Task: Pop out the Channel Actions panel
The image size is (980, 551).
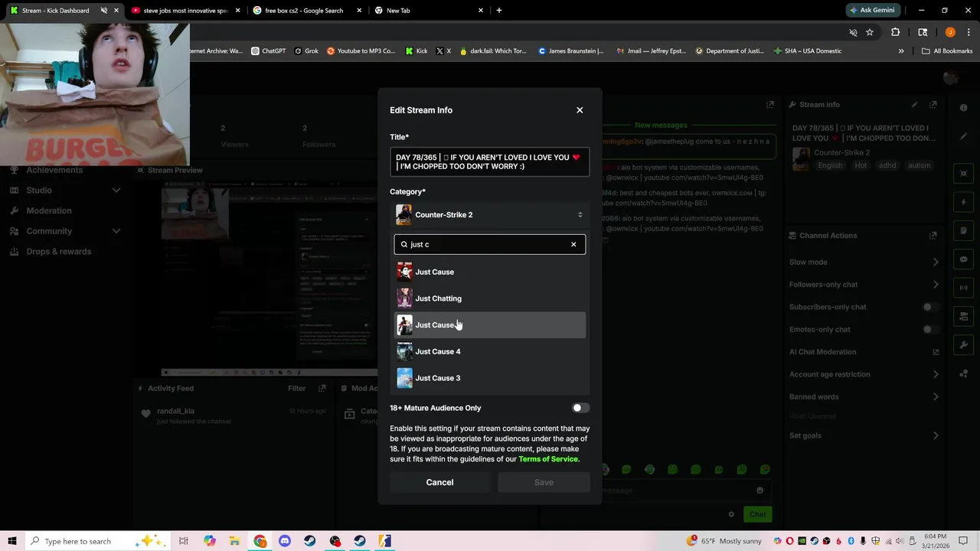Action: click(933, 235)
